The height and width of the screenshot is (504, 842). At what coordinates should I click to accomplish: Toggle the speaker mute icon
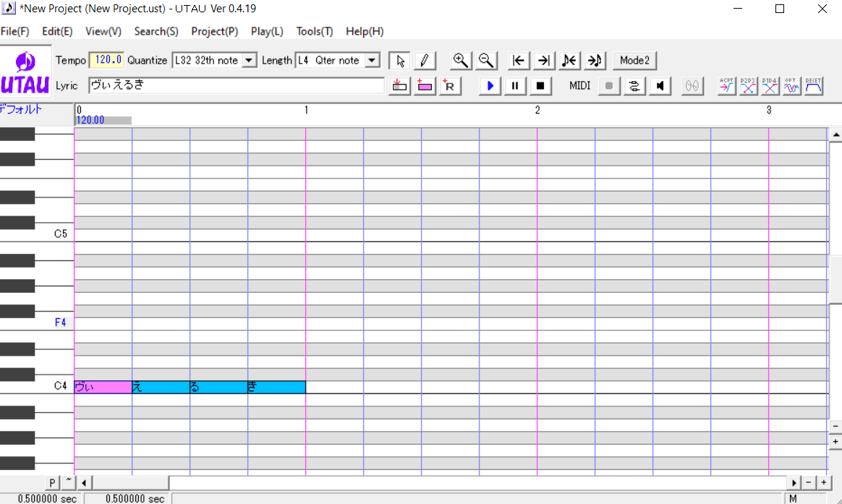(660, 86)
